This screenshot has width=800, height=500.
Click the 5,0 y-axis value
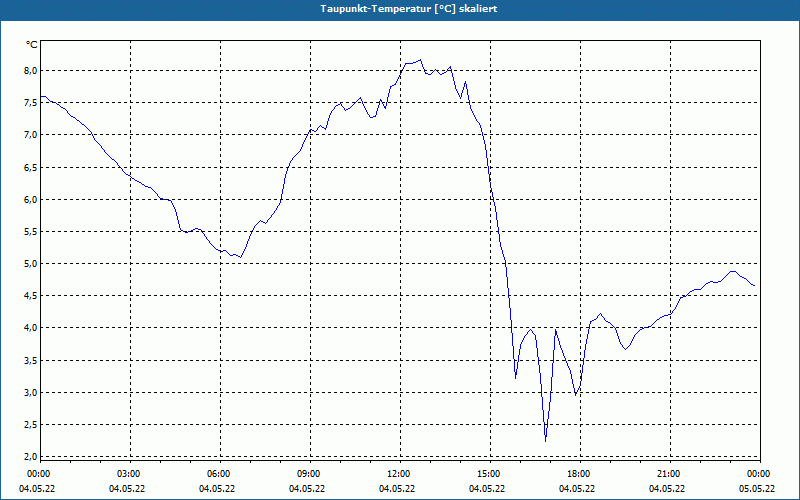click(x=31, y=264)
